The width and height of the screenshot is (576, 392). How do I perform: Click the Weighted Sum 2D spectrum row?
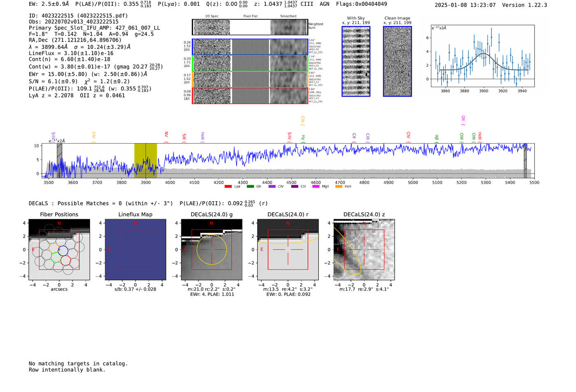tap(250, 27)
